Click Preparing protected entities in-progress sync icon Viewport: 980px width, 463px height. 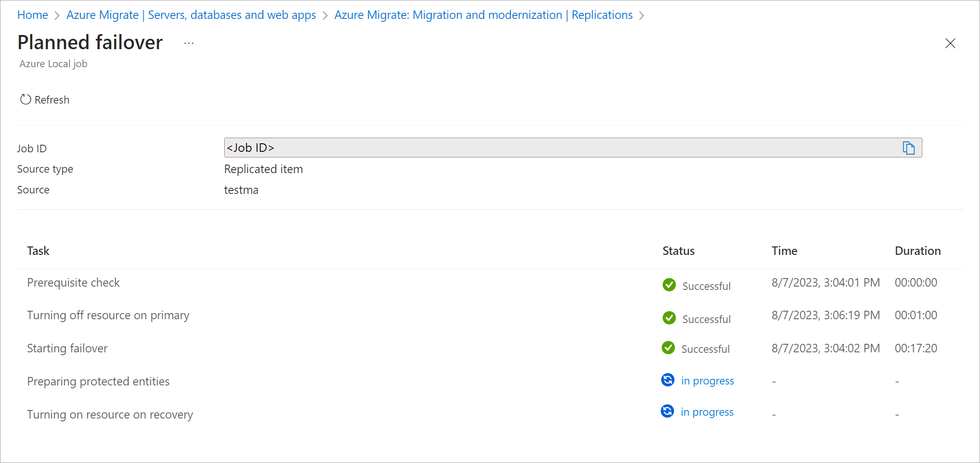[x=667, y=380]
